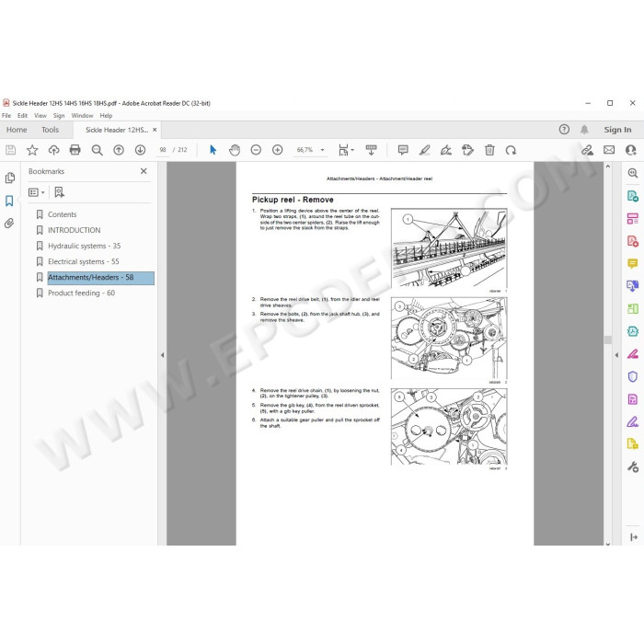Open the zoom level dropdown 66,7%
The height and width of the screenshot is (644, 644).
[310, 150]
